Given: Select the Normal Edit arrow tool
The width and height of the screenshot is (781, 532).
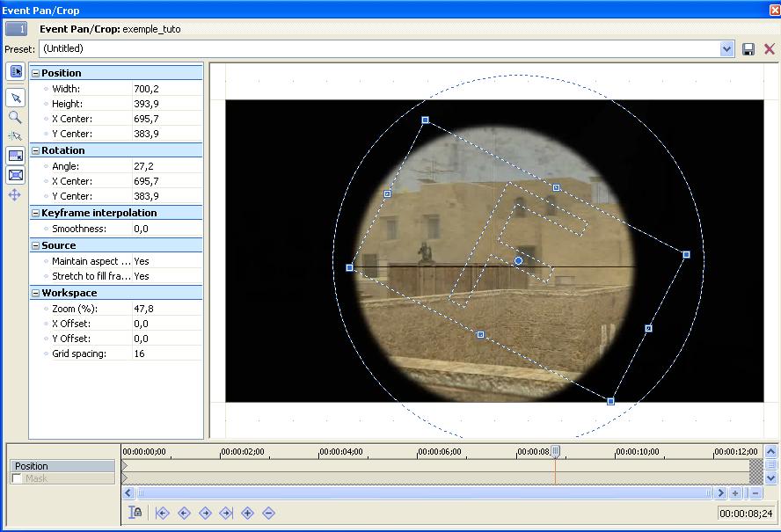Looking at the screenshot, I should pyautogui.click(x=16, y=98).
